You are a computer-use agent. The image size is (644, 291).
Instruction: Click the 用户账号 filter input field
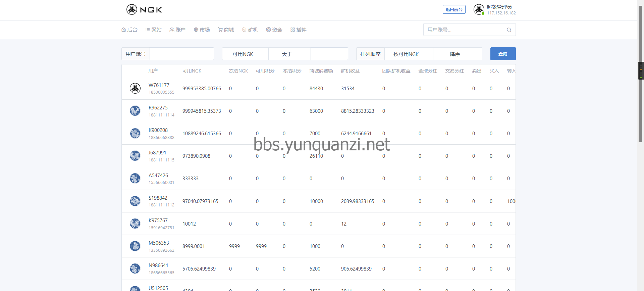pyautogui.click(x=181, y=54)
